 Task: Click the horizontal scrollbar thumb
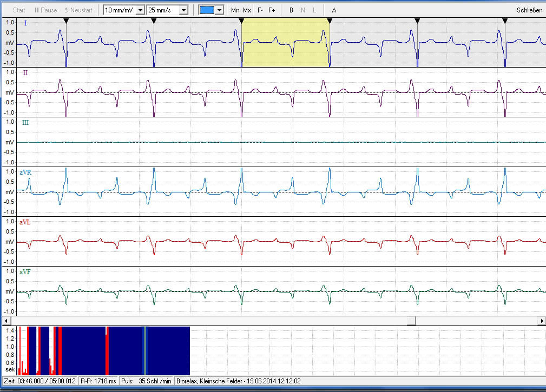click(x=411, y=321)
